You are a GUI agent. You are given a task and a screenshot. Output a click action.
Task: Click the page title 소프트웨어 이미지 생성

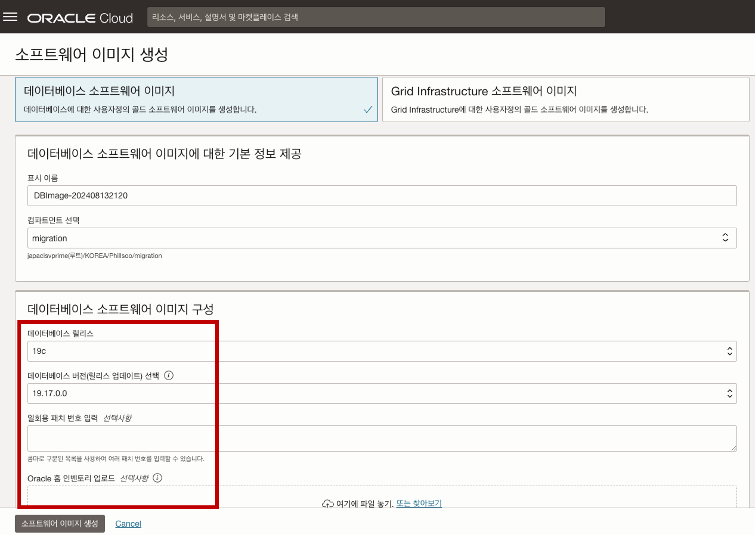[x=92, y=55]
